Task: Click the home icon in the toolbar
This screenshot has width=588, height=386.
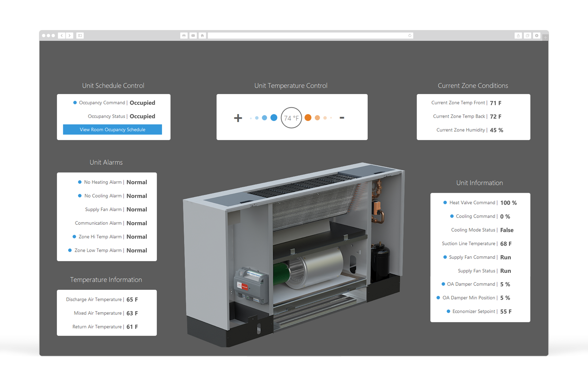Action: point(202,35)
